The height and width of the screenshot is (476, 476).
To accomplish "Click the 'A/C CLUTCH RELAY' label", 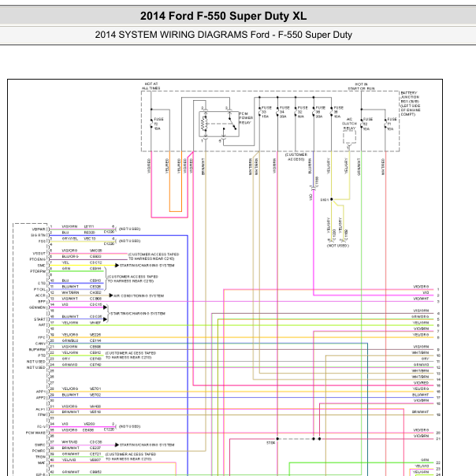I will (x=349, y=124).
